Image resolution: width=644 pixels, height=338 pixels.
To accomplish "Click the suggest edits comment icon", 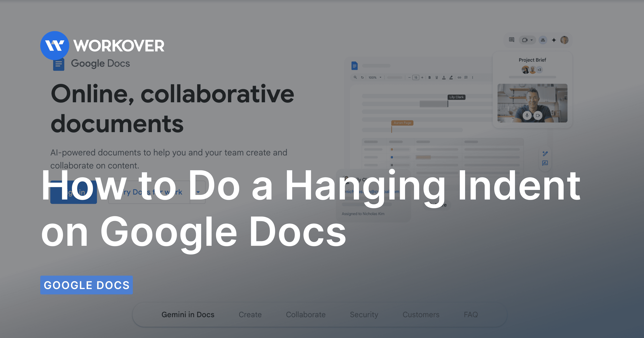I will coord(545,163).
